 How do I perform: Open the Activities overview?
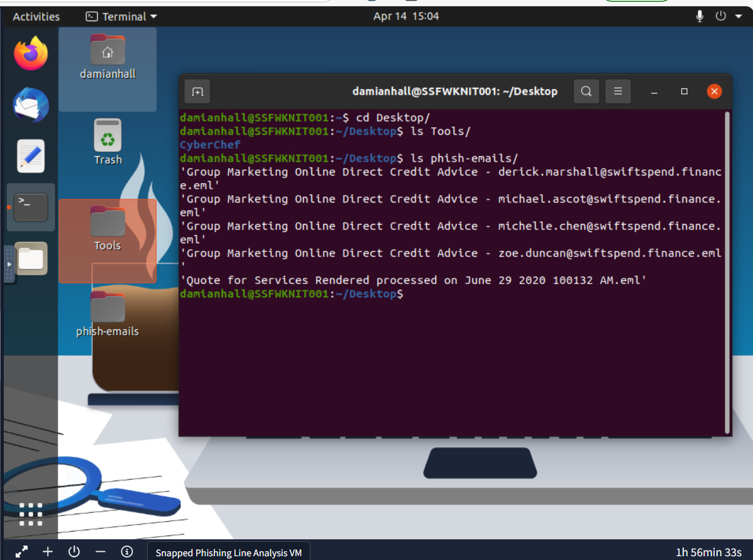pos(36,17)
